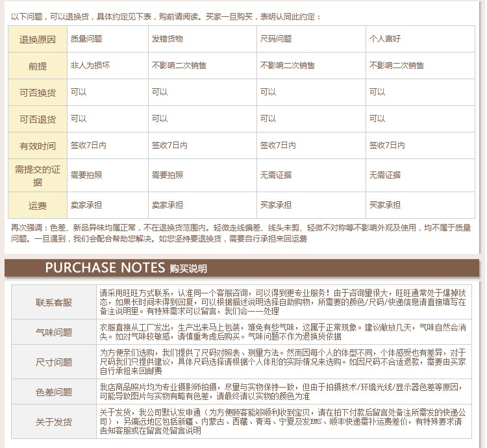The image size is (487, 448).
Task: Click the 退换原因 header cell
Action: [38, 39]
